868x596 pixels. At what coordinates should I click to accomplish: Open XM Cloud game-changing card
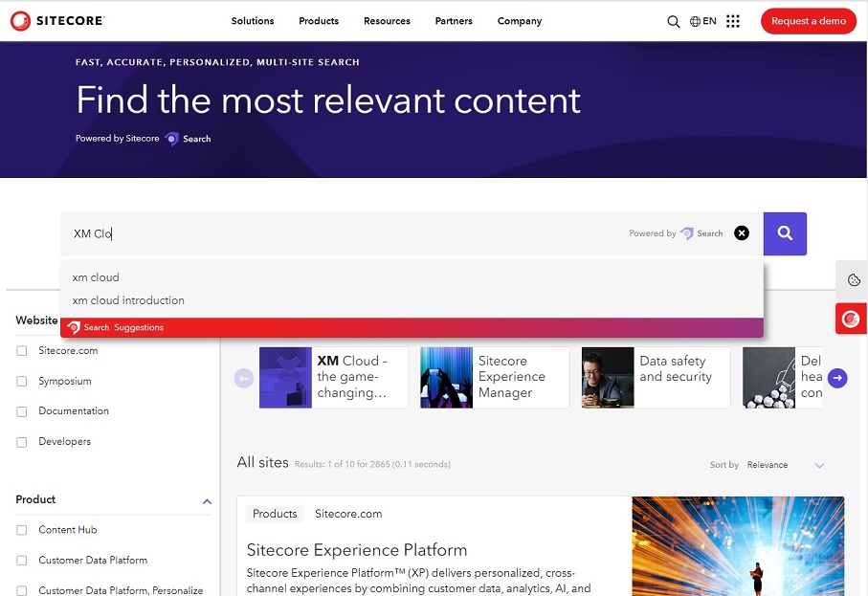pos(334,378)
